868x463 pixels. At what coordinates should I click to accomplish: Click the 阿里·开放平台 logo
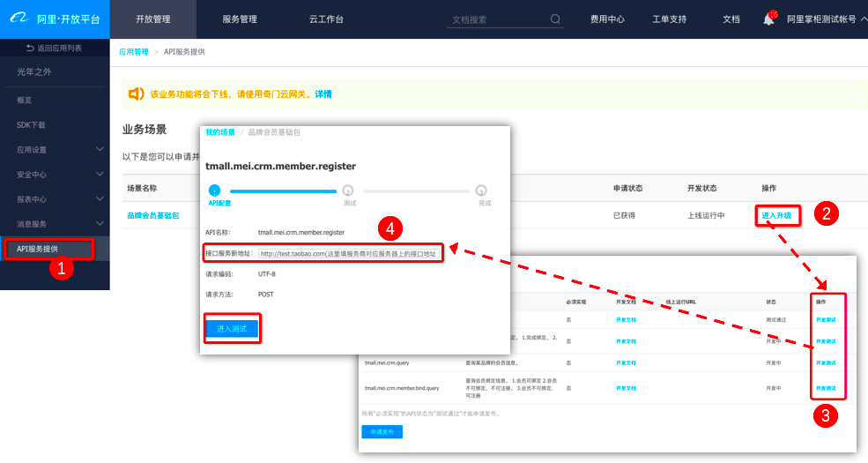click(x=55, y=19)
